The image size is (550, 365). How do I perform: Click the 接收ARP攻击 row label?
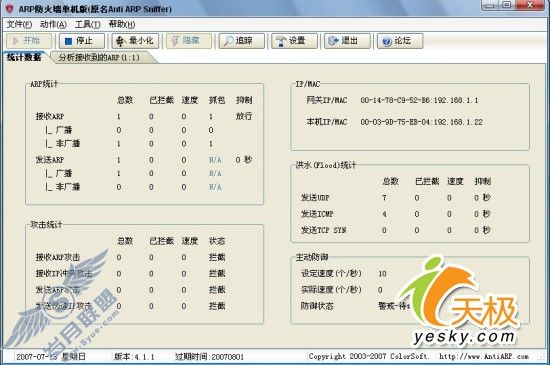tap(58, 257)
